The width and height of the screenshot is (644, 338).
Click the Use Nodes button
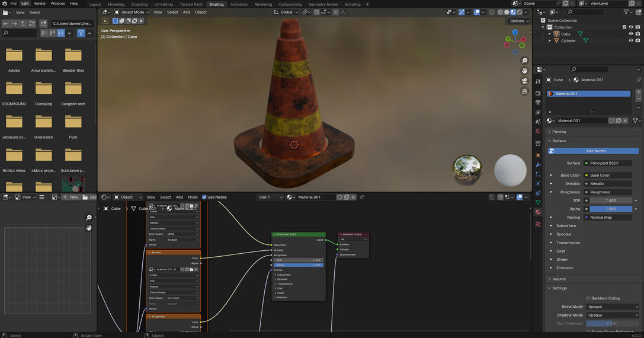click(594, 151)
